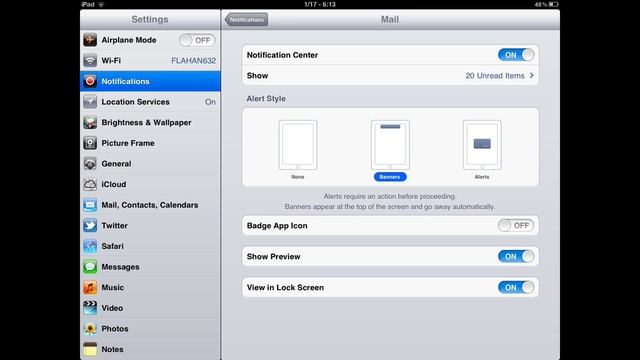The height and width of the screenshot is (360, 640).
Task: Tap the FLAHAN632 network name
Action: [x=193, y=60]
